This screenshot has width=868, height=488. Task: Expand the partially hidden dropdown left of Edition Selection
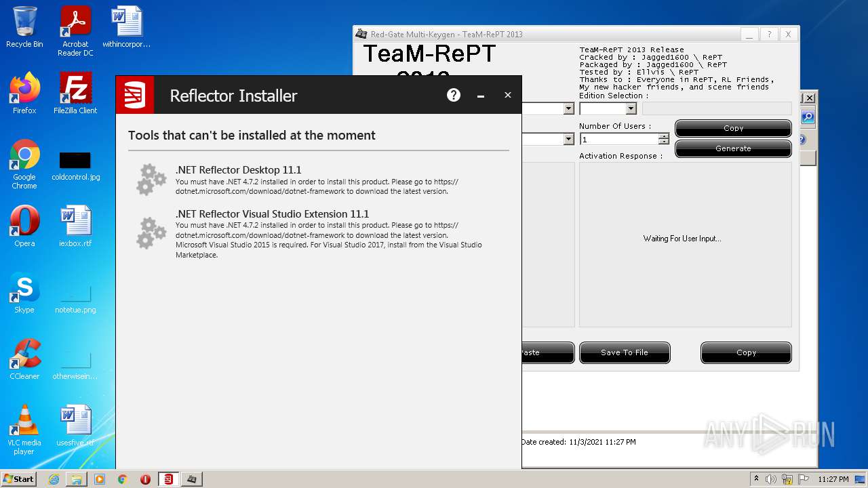pyautogui.click(x=568, y=108)
